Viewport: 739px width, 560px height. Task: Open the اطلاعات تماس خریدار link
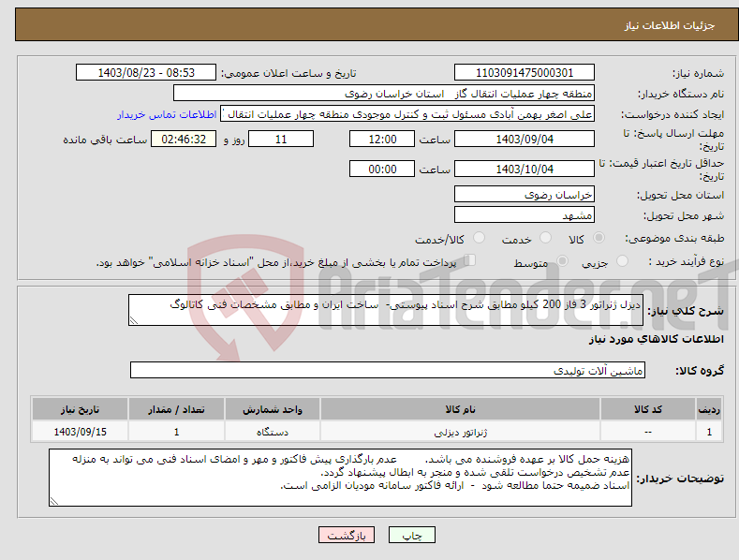(x=167, y=114)
